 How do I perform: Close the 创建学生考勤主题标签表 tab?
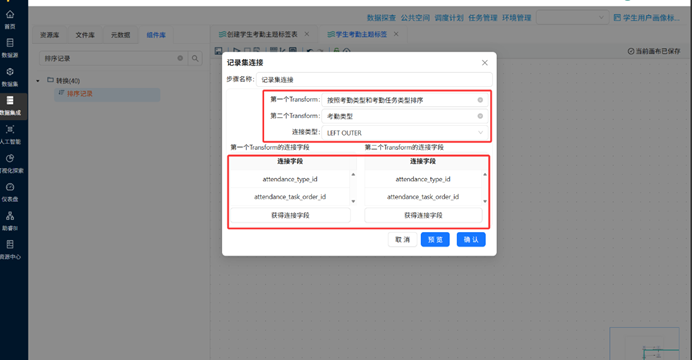click(x=307, y=34)
